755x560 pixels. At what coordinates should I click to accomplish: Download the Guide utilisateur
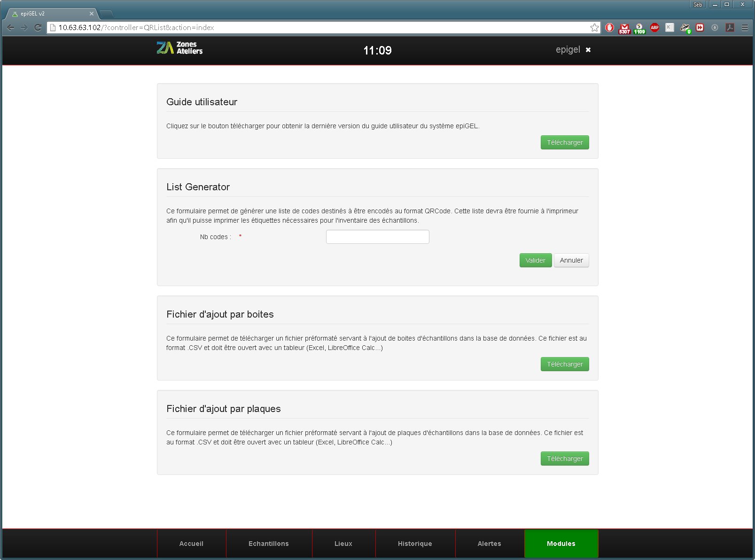pos(565,142)
